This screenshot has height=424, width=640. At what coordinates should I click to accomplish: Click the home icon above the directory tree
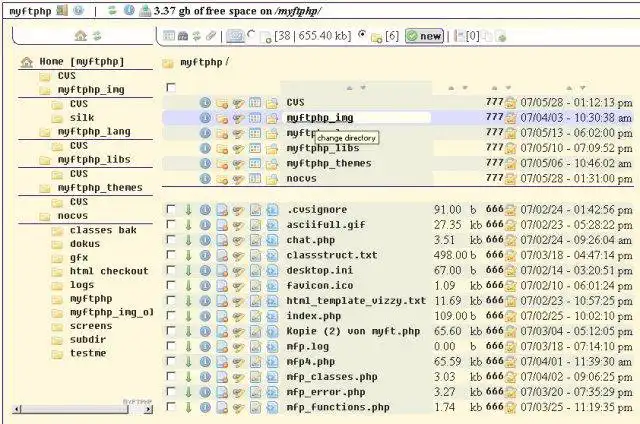[x=81, y=36]
